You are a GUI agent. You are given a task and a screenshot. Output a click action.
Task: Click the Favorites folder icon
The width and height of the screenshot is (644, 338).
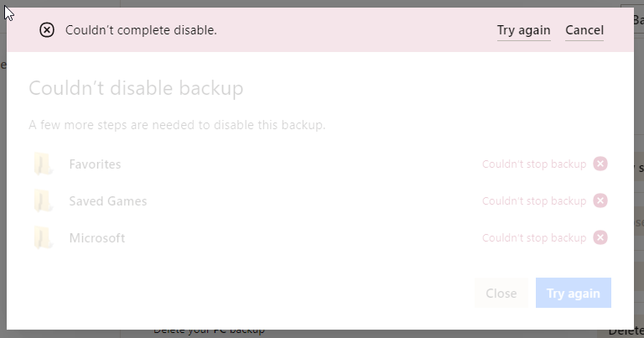pyautogui.click(x=43, y=164)
